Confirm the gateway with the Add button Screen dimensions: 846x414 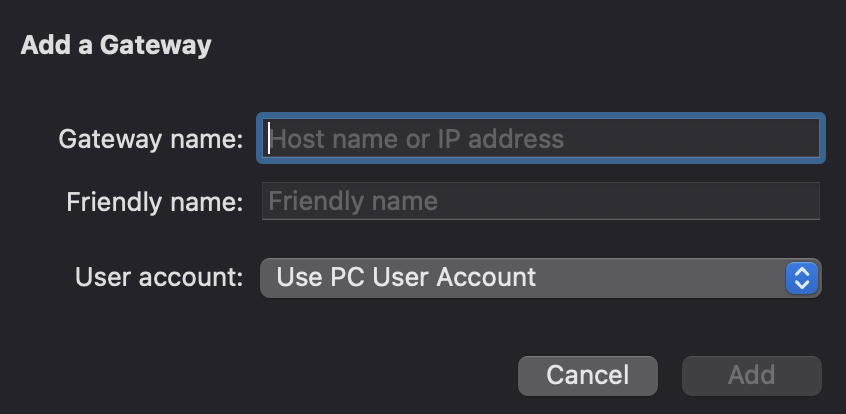click(752, 376)
